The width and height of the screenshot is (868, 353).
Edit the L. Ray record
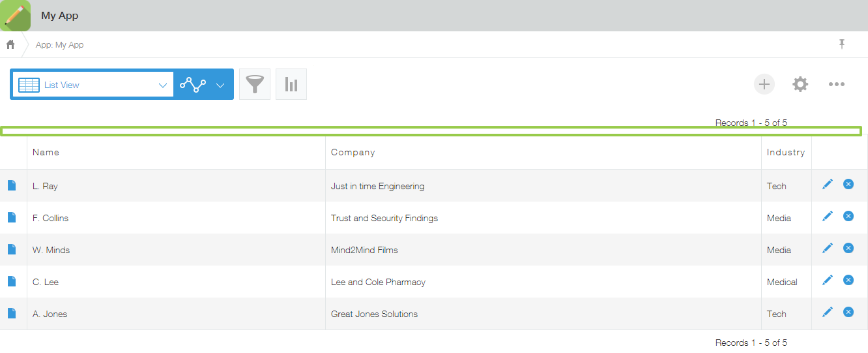828,185
